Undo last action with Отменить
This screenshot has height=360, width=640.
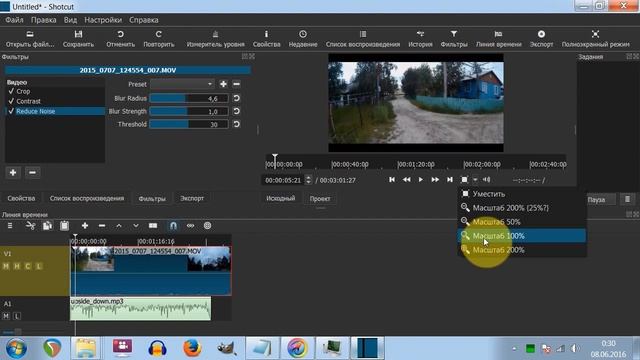pos(120,39)
